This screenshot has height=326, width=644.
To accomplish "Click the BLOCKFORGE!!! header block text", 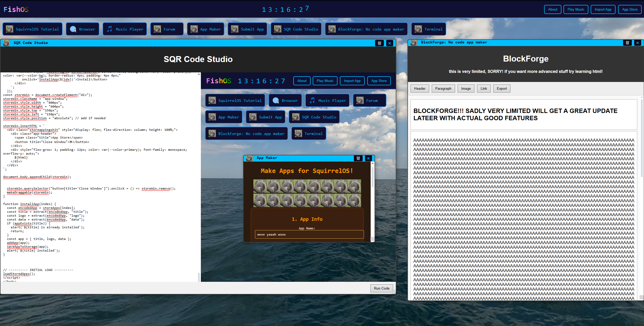I will [x=515, y=114].
